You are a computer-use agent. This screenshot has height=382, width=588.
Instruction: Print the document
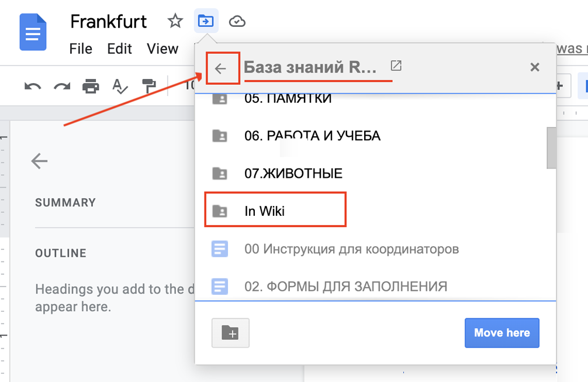point(91,87)
